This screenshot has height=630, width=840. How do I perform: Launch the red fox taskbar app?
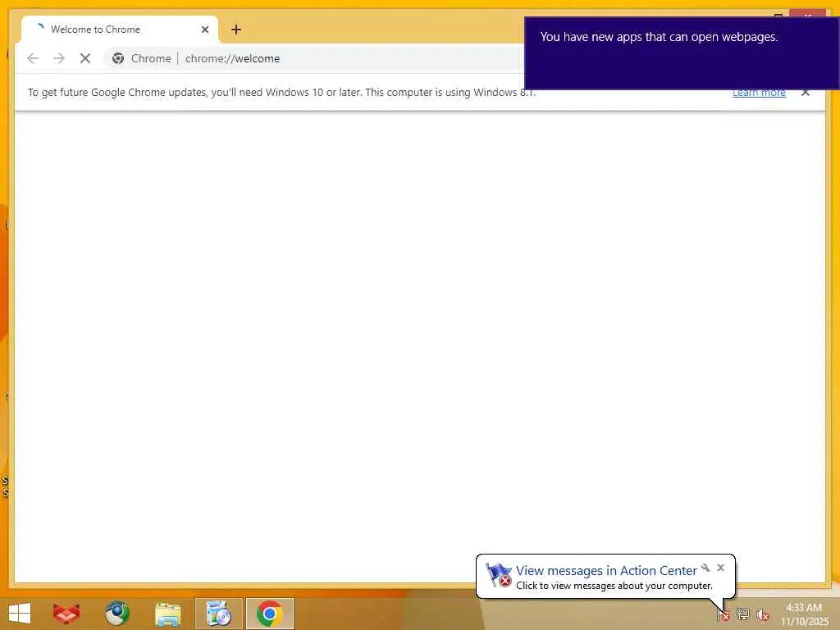coord(66,614)
